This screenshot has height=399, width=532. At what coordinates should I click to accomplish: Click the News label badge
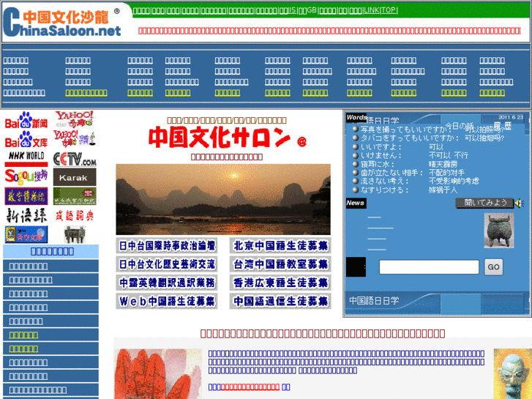tap(356, 203)
